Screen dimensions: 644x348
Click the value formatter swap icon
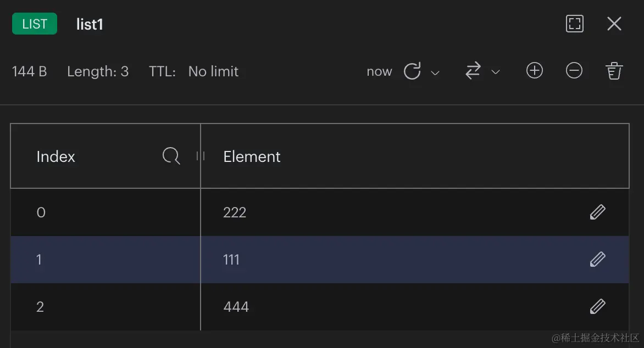tap(473, 71)
